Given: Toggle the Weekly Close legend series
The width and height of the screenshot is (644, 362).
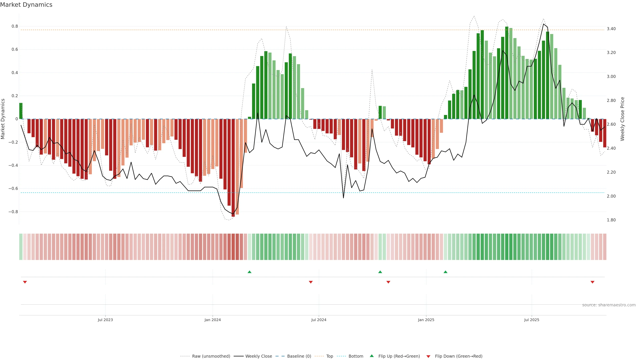Looking at the screenshot, I should pos(258,356).
